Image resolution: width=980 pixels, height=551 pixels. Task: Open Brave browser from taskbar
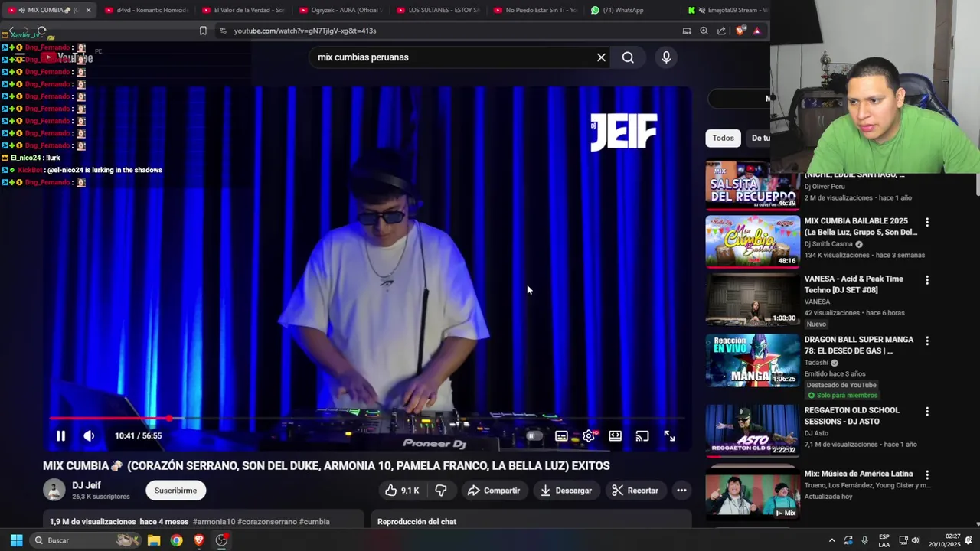tap(199, 540)
